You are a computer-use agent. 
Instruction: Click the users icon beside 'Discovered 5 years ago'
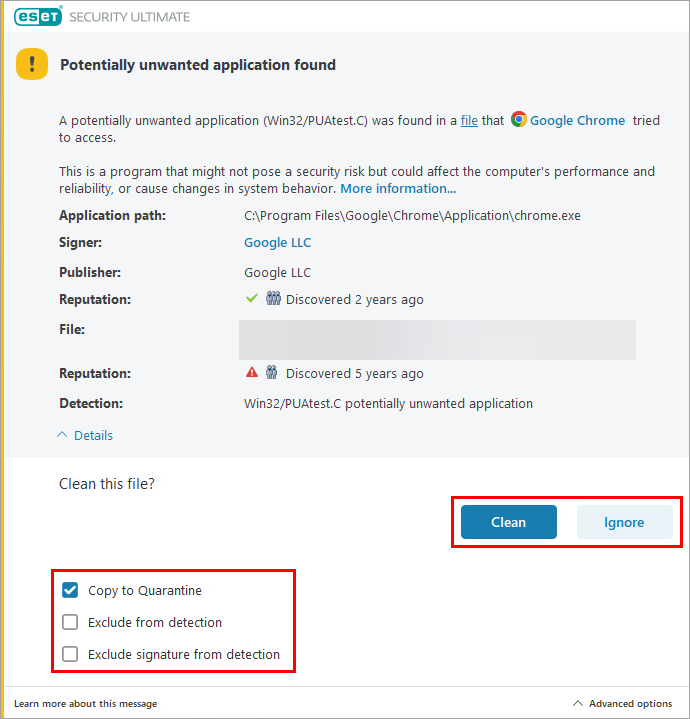(x=272, y=373)
